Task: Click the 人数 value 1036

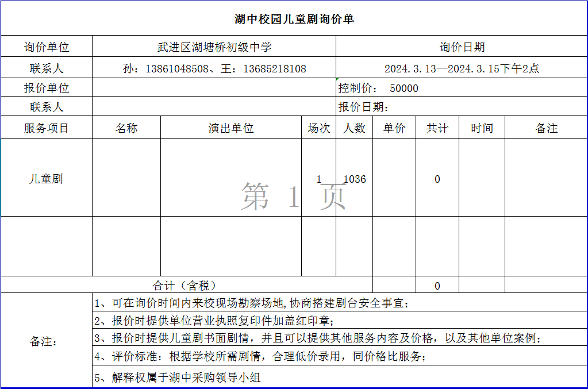Action: click(355, 179)
